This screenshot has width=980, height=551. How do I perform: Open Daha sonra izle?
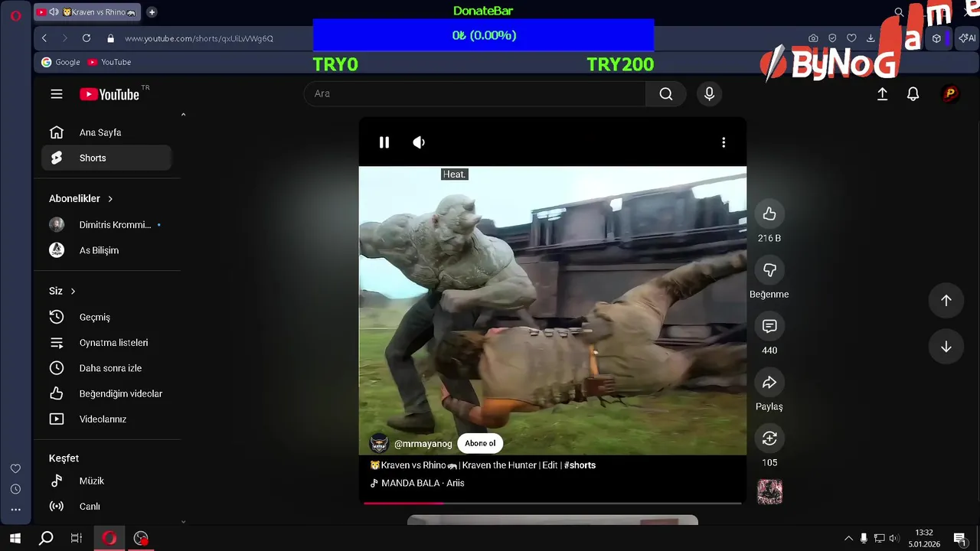[x=106, y=368]
